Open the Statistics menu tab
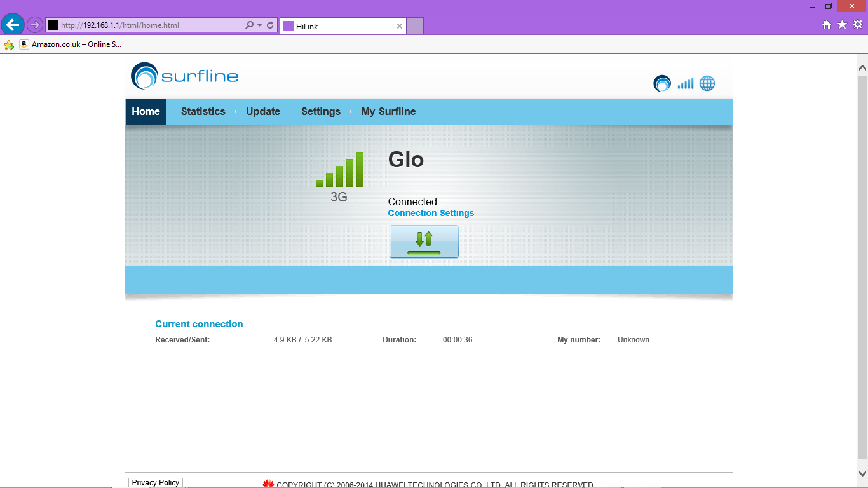The width and height of the screenshot is (868, 488). click(x=203, y=111)
